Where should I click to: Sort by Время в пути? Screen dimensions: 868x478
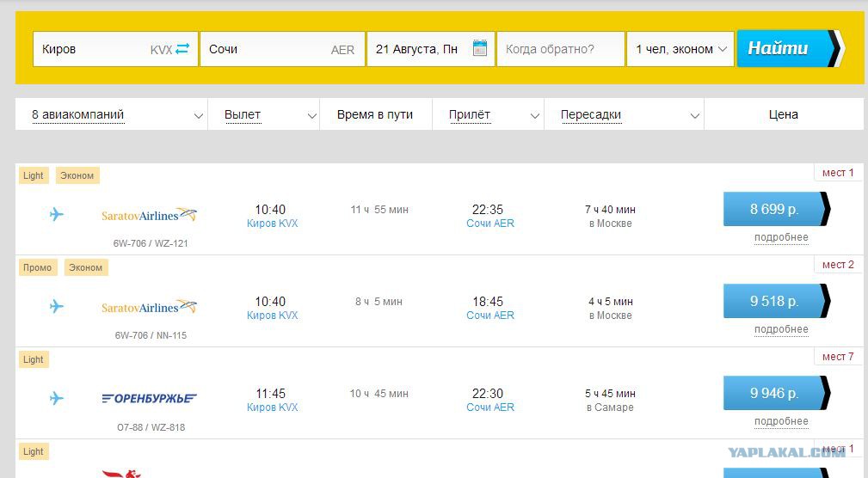[x=375, y=114]
